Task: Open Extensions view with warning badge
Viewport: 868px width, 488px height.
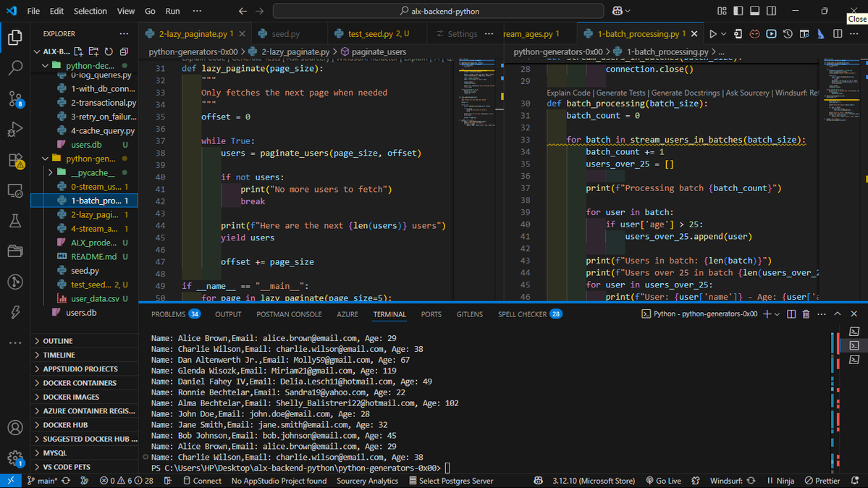Action: 15,160
